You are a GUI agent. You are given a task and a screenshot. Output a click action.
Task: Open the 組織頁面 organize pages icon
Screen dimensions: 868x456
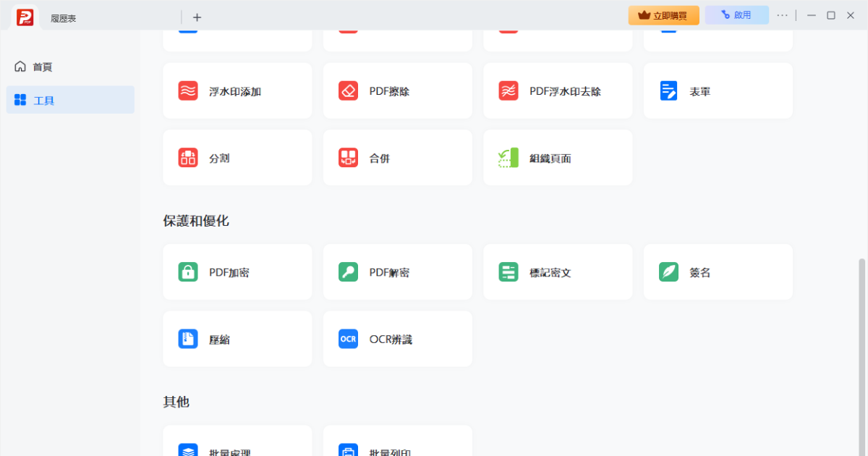pos(509,158)
